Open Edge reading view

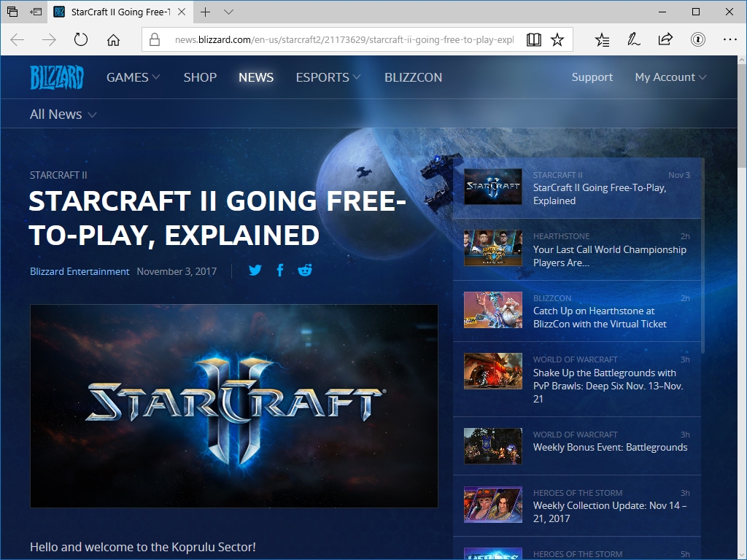[534, 40]
